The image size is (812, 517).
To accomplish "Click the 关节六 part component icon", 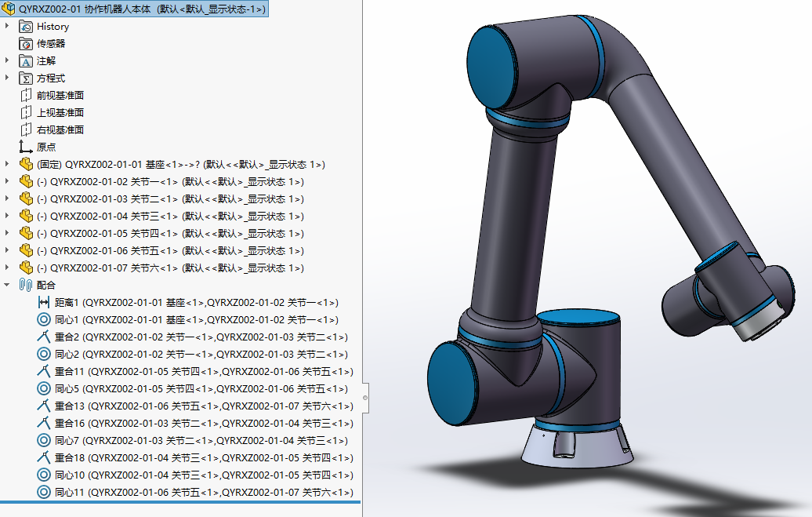I will pos(26,268).
